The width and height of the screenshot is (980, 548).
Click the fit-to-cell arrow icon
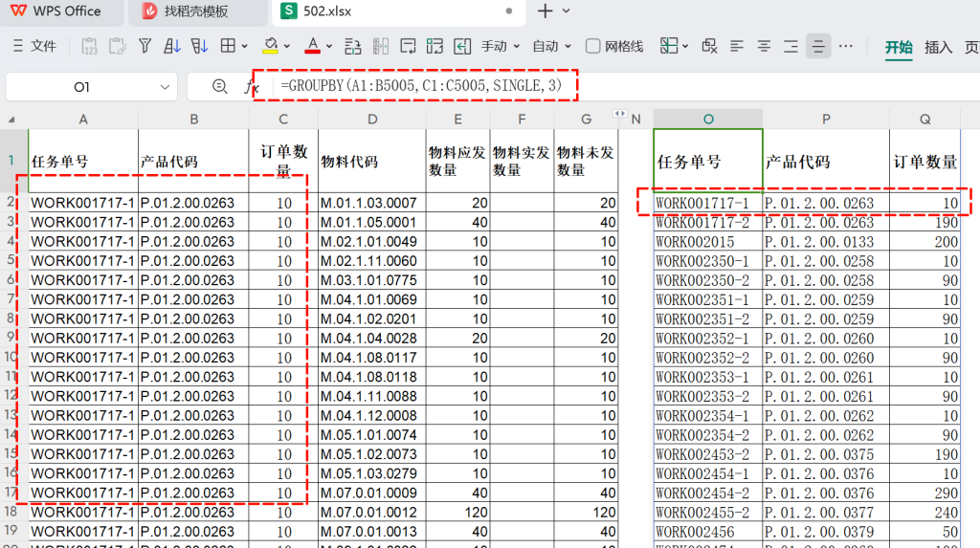(x=462, y=46)
